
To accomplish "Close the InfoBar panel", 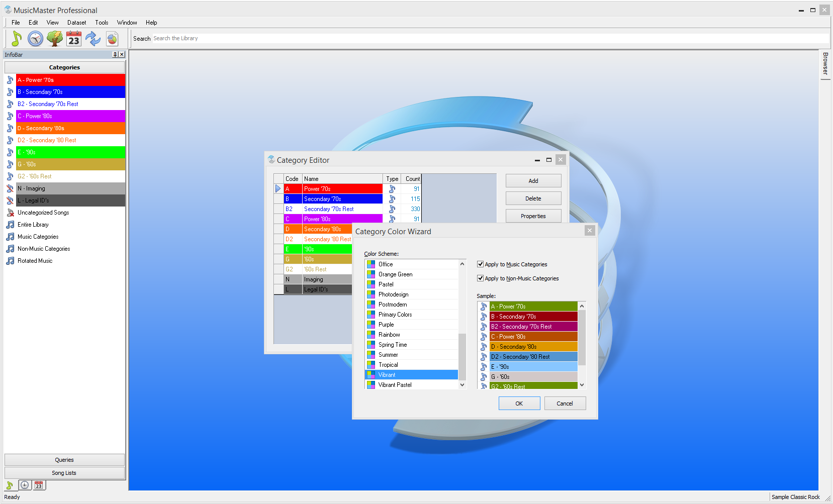I will pos(122,54).
